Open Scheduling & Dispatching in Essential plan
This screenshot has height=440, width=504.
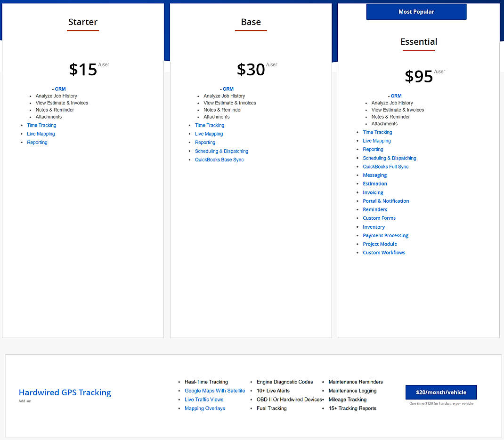click(389, 158)
